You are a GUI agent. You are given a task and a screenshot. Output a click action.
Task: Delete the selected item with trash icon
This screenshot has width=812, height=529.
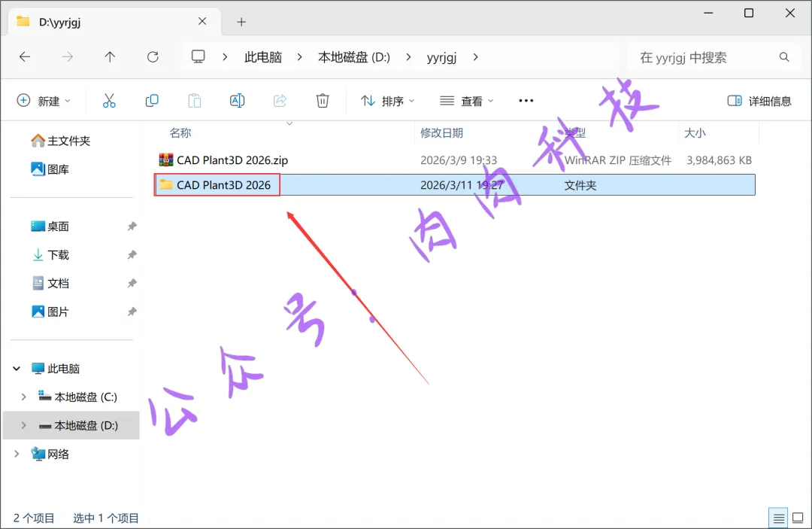323,101
